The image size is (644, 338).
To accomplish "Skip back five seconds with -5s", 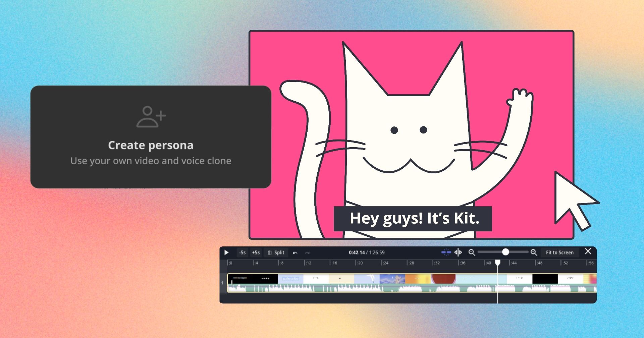I will coord(242,252).
